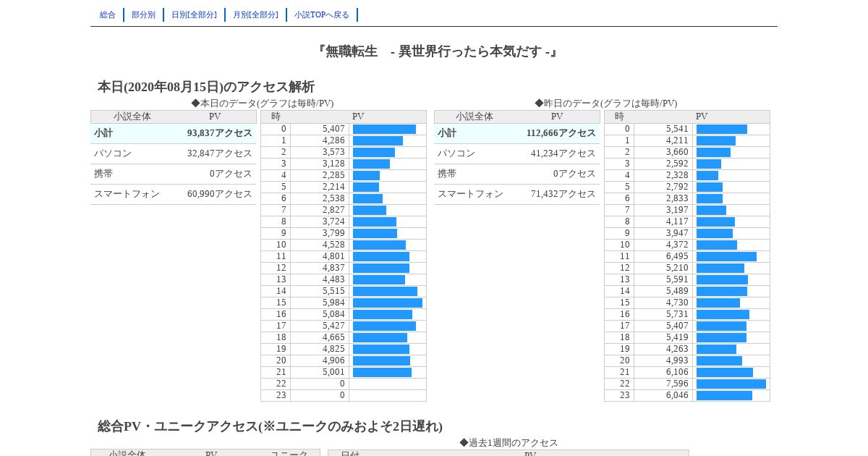Click yesterday's hour 21 PV 6,106

coord(677,372)
